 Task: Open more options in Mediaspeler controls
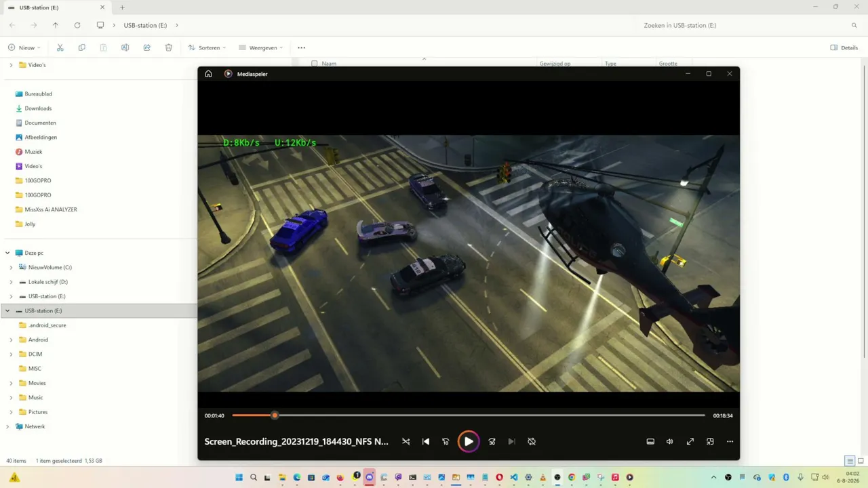point(730,441)
